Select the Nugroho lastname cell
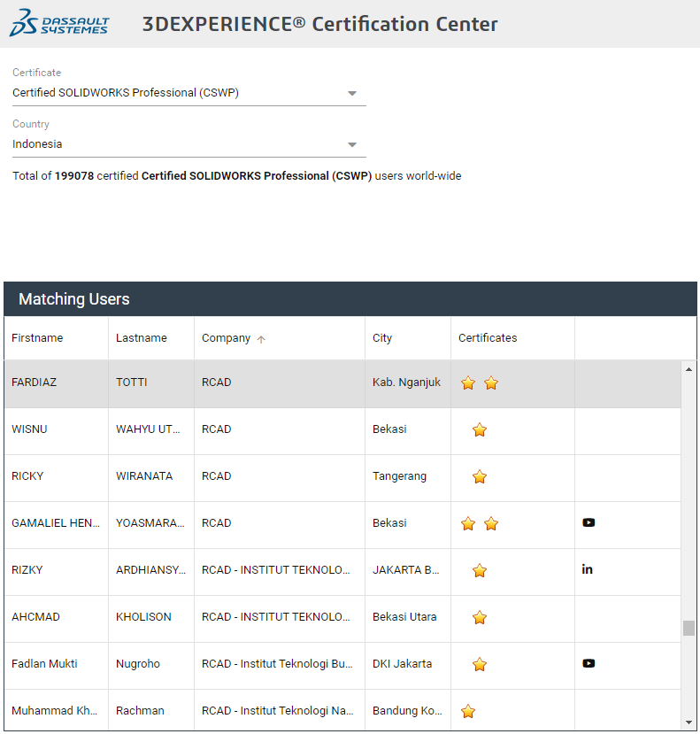 (x=151, y=664)
